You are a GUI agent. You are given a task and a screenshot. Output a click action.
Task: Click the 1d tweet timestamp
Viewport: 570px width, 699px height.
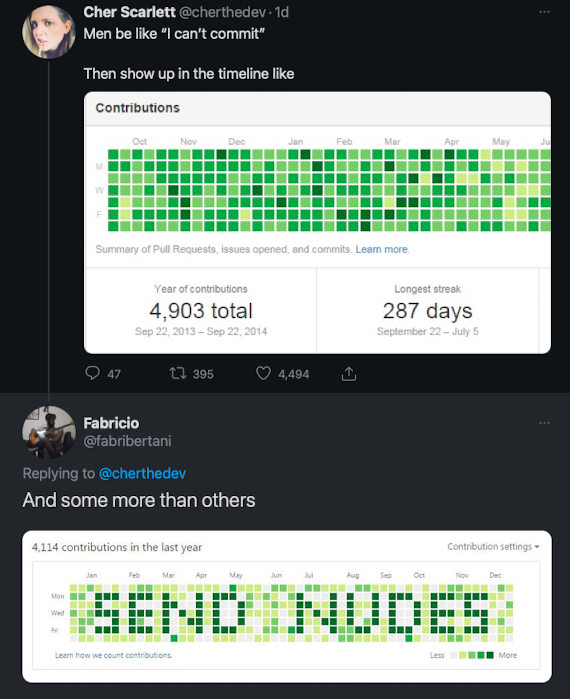(x=282, y=12)
